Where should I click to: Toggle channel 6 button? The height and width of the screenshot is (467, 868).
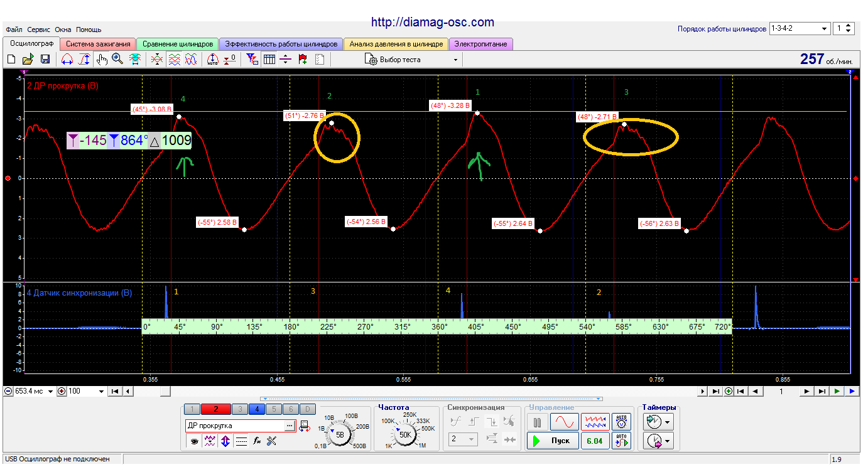click(x=290, y=409)
